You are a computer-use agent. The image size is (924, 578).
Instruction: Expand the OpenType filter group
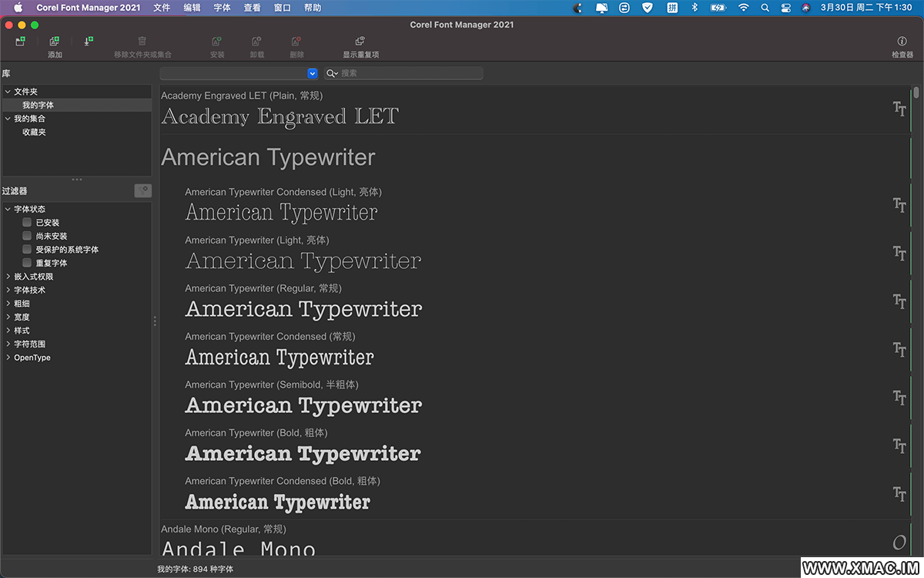coord(8,358)
